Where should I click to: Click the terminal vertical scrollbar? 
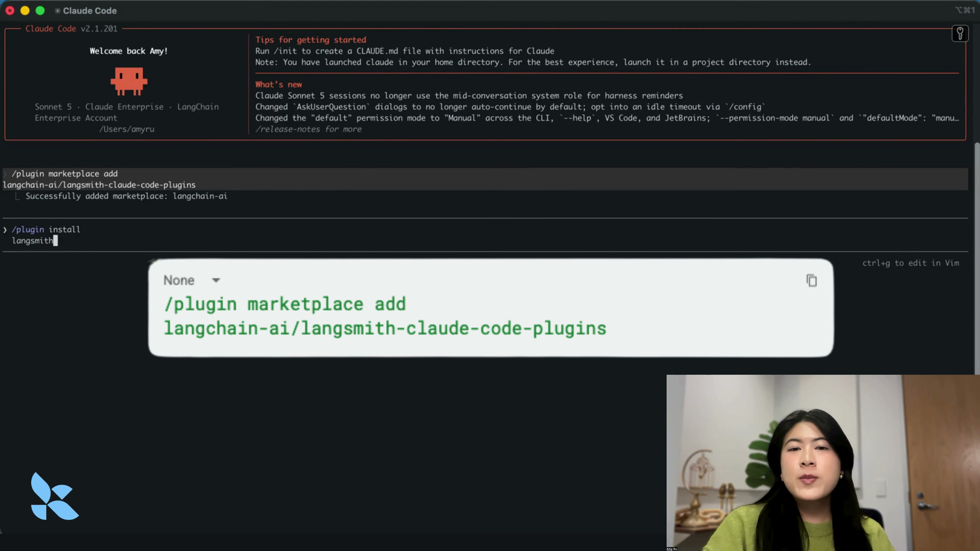click(x=977, y=259)
